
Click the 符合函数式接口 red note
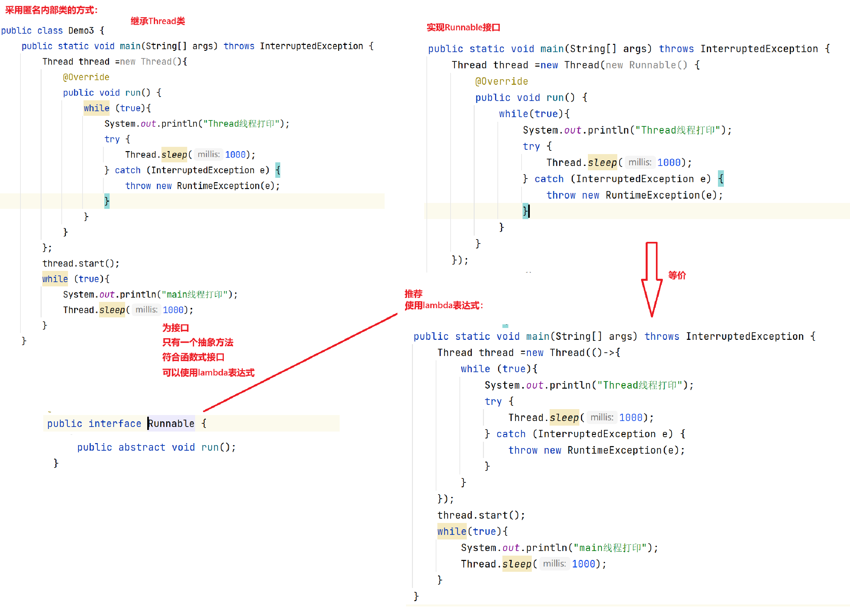click(193, 357)
